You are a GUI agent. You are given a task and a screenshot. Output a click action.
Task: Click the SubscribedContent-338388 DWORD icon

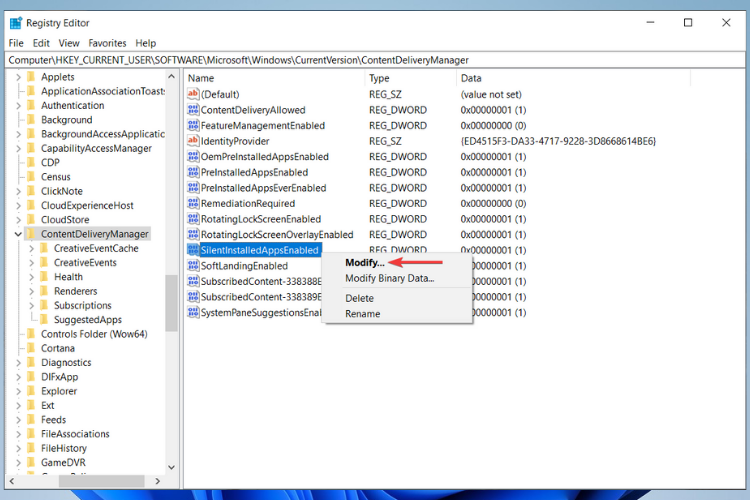coord(193,281)
